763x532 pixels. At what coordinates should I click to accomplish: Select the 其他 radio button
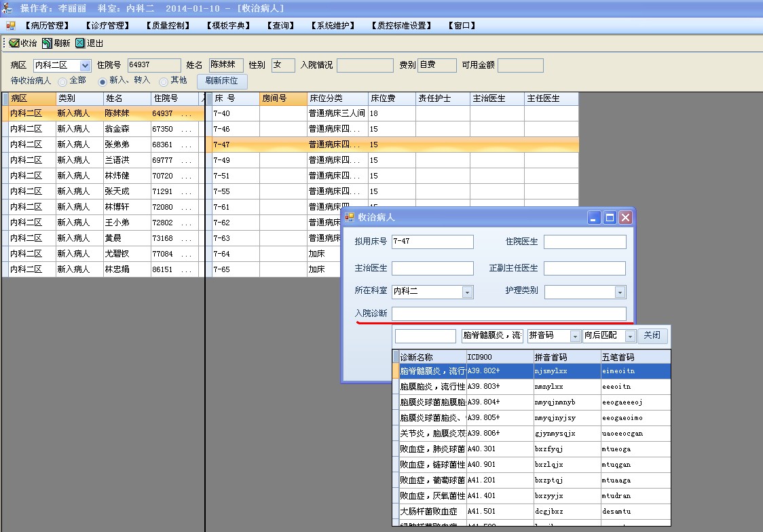click(164, 81)
